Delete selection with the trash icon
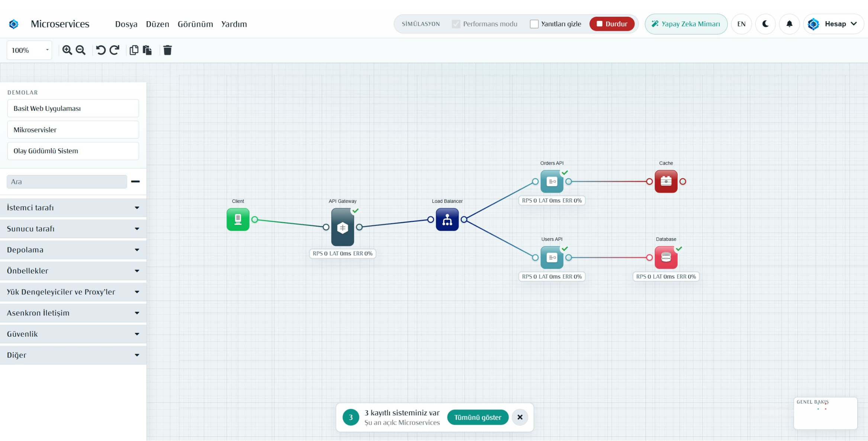This screenshot has width=868, height=441. point(168,50)
